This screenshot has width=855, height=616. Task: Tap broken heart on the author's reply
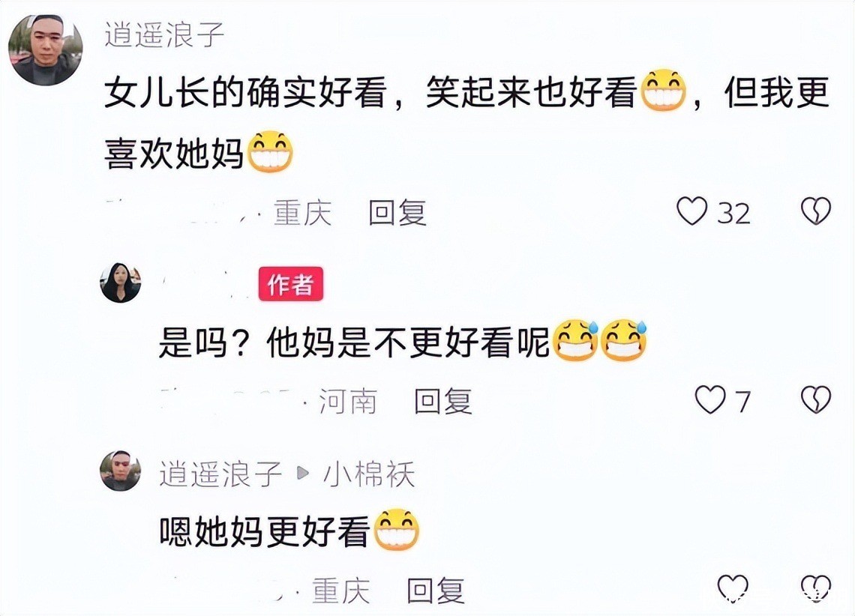point(816,399)
